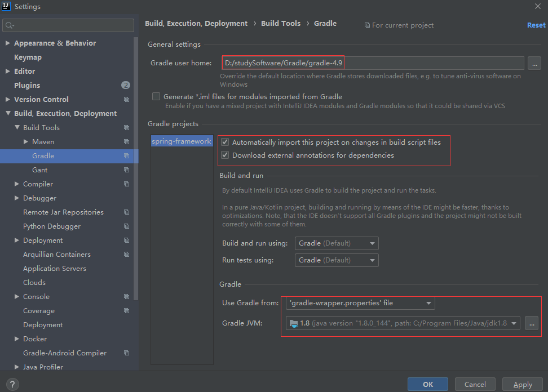Click the JDK folder icon in Gradle JVM field
548x392 pixels.
pos(294,323)
